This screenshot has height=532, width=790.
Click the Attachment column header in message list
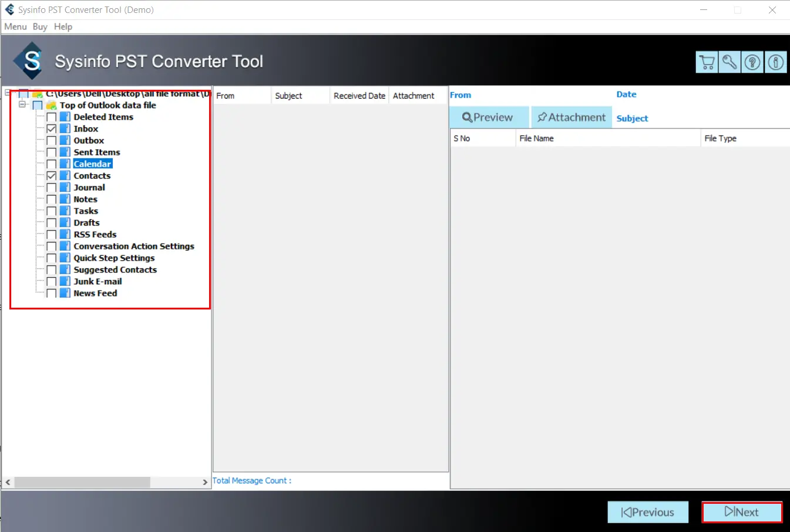pos(418,96)
